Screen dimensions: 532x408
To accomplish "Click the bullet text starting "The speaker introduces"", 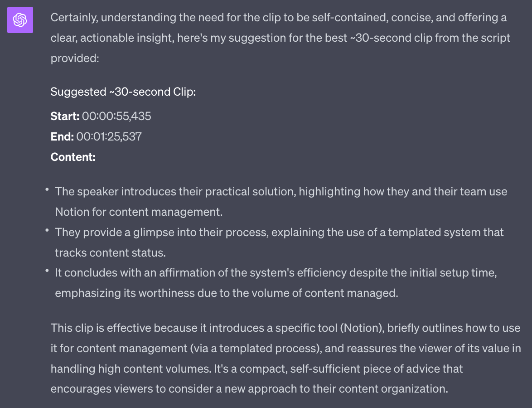I will pos(281,191).
